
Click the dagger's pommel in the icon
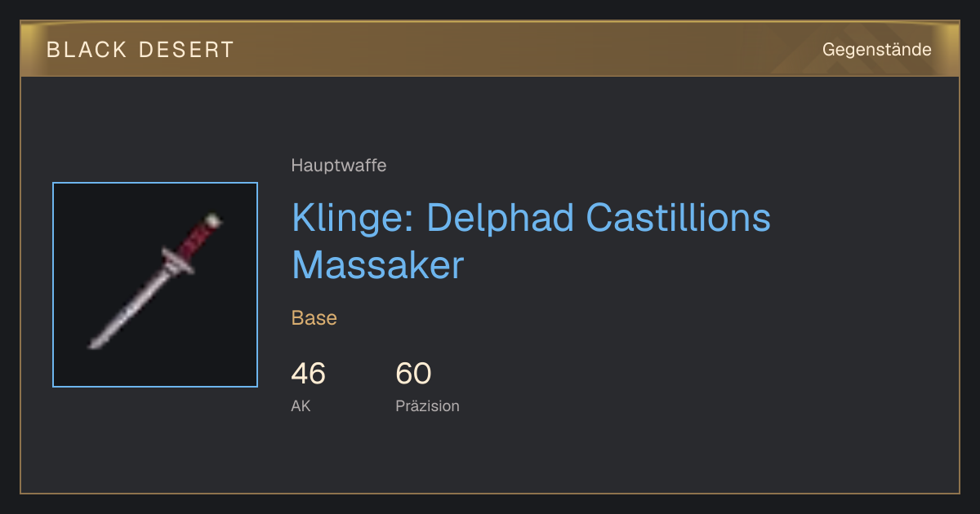(214, 219)
